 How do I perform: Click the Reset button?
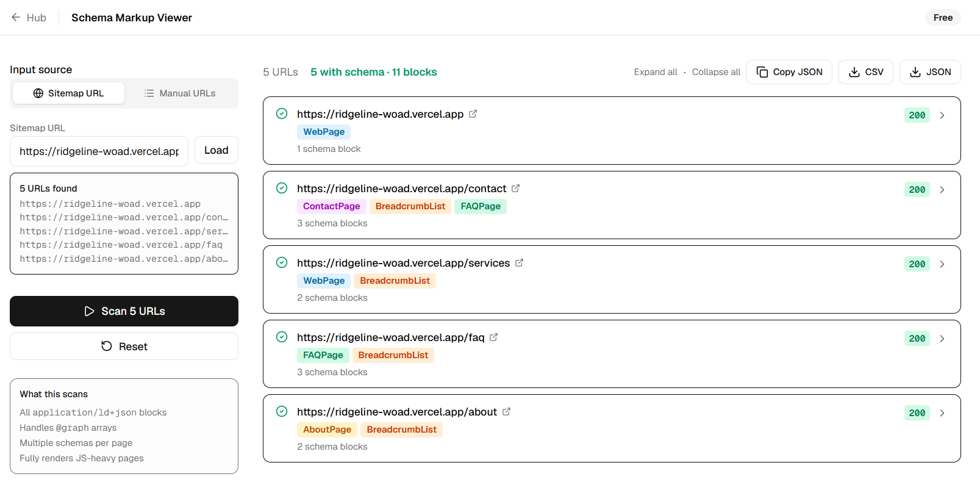coord(124,347)
